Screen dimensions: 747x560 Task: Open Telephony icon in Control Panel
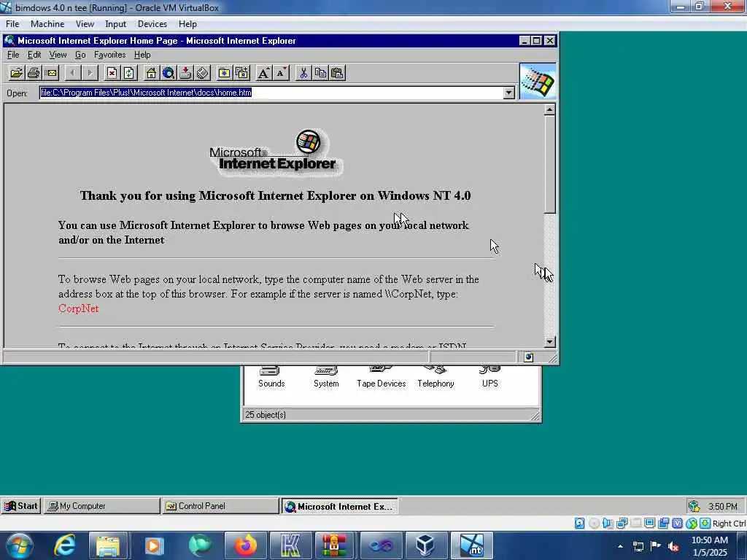(x=436, y=376)
